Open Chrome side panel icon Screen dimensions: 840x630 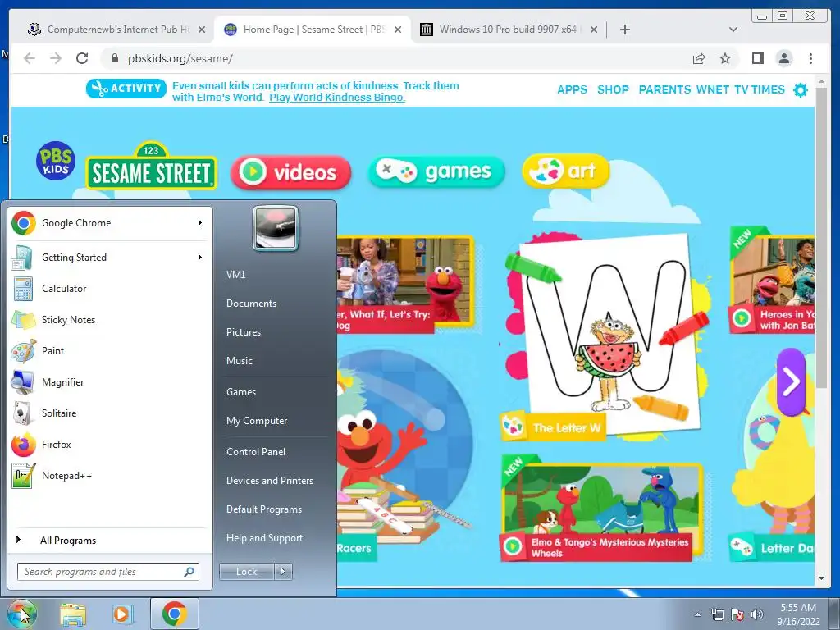click(757, 58)
